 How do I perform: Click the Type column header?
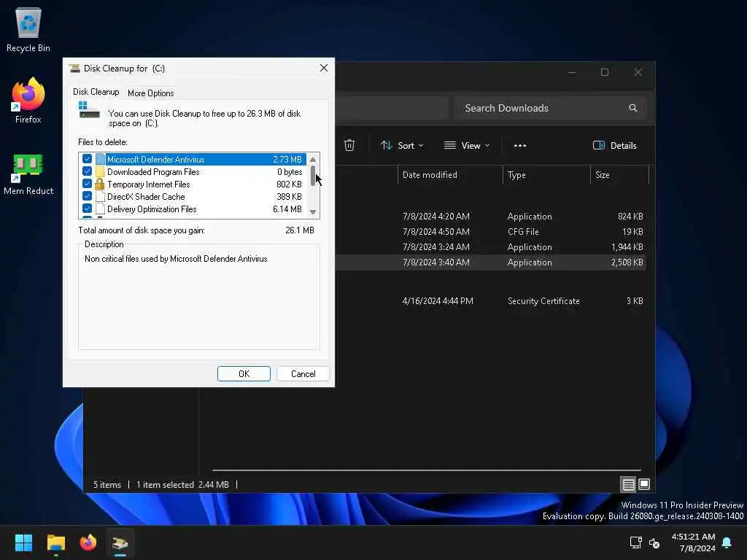tap(546, 175)
